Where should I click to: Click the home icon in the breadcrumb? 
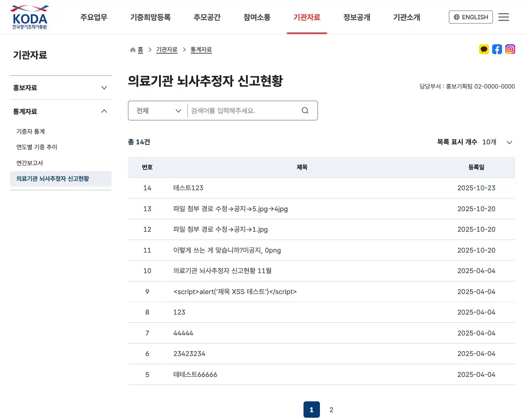(x=132, y=49)
